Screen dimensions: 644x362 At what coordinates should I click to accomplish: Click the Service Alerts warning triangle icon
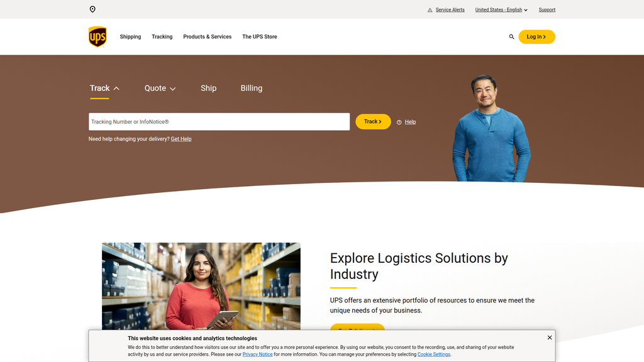click(430, 10)
